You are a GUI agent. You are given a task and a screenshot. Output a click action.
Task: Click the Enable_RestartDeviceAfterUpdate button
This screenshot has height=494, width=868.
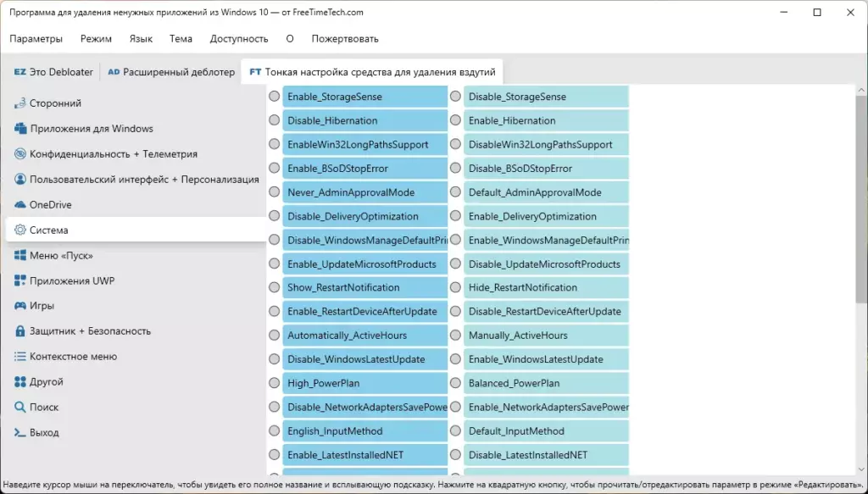click(x=364, y=311)
